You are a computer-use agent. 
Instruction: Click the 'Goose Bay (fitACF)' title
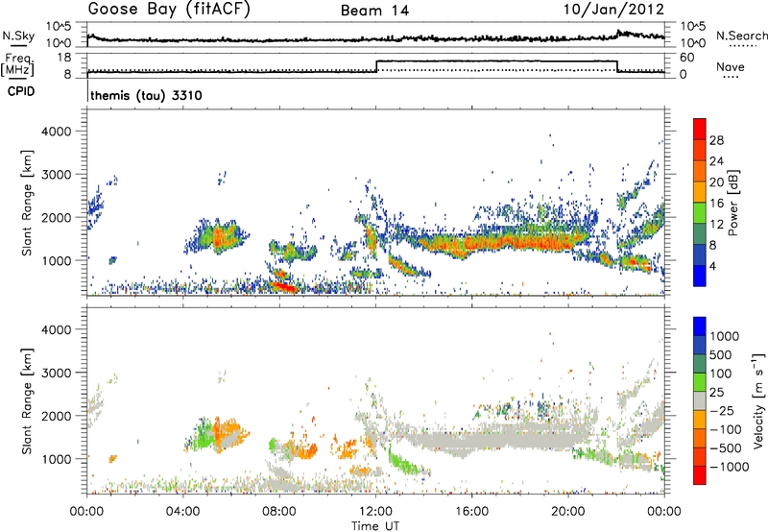(x=169, y=10)
